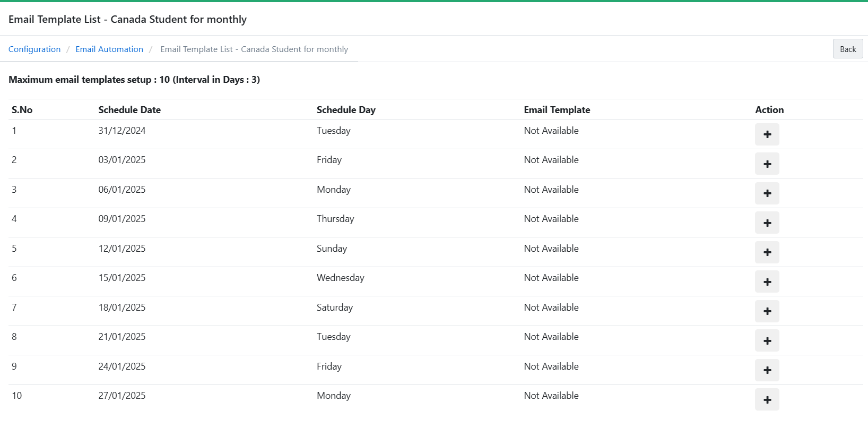Image resolution: width=868 pixels, height=427 pixels.
Task: Add template for row 10 dated 27/01/2025
Action: 767,400
